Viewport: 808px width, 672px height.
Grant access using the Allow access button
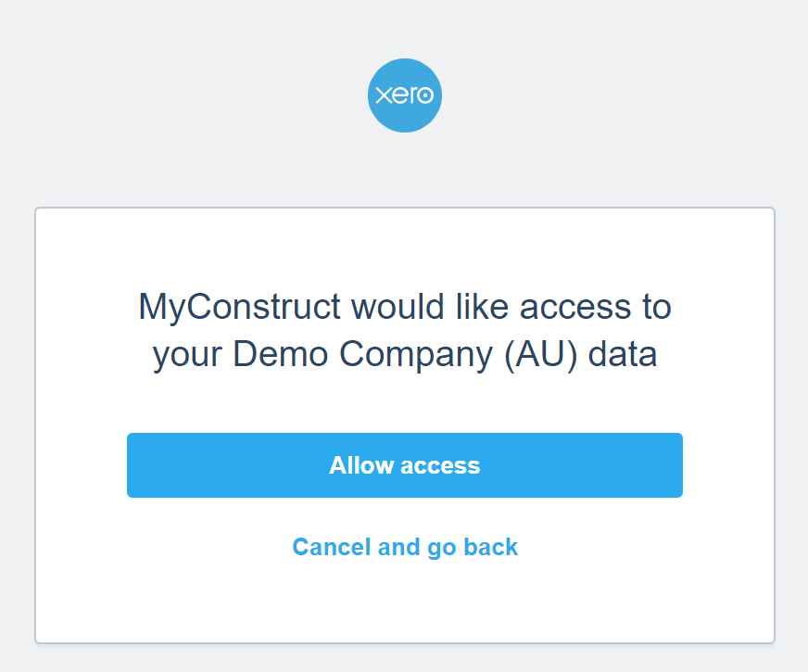(x=405, y=465)
